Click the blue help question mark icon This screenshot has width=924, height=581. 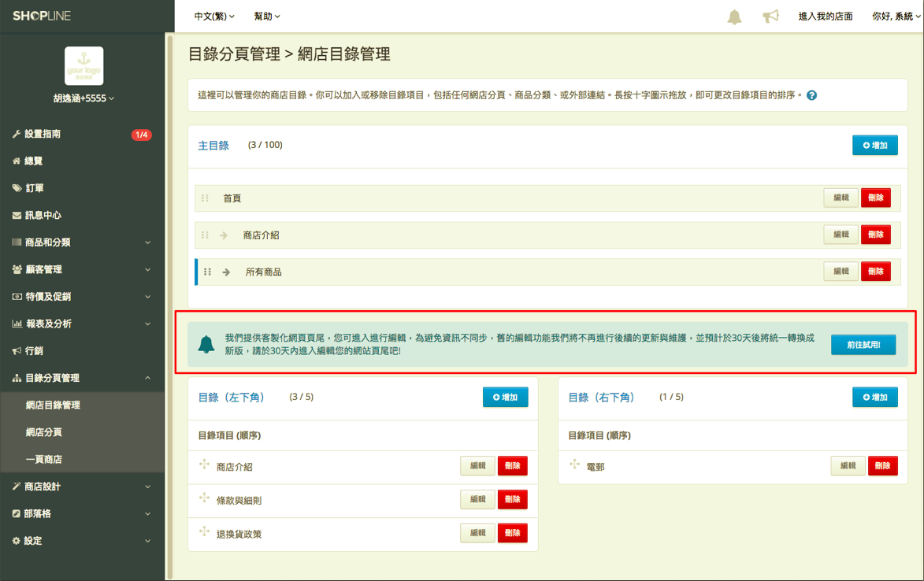pyautogui.click(x=811, y=95)
